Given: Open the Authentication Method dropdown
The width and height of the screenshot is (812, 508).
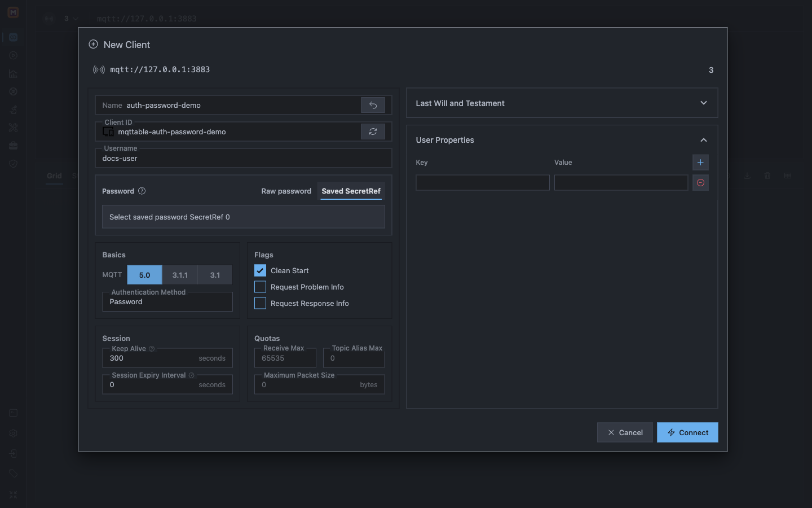Looking at the screenshot, I should [167, 302].
